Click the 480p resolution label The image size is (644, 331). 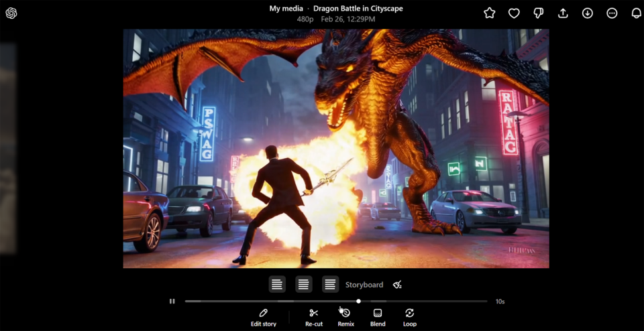pos(305,19)
